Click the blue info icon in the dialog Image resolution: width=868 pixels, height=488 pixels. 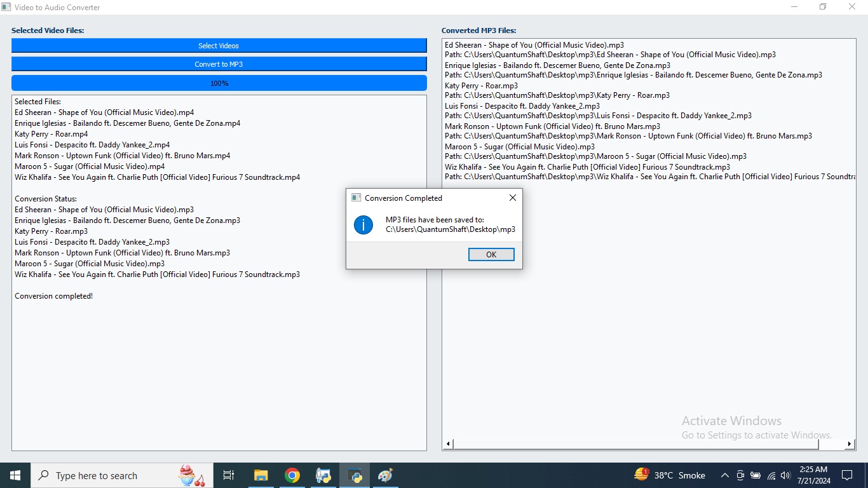pos(363,224)
